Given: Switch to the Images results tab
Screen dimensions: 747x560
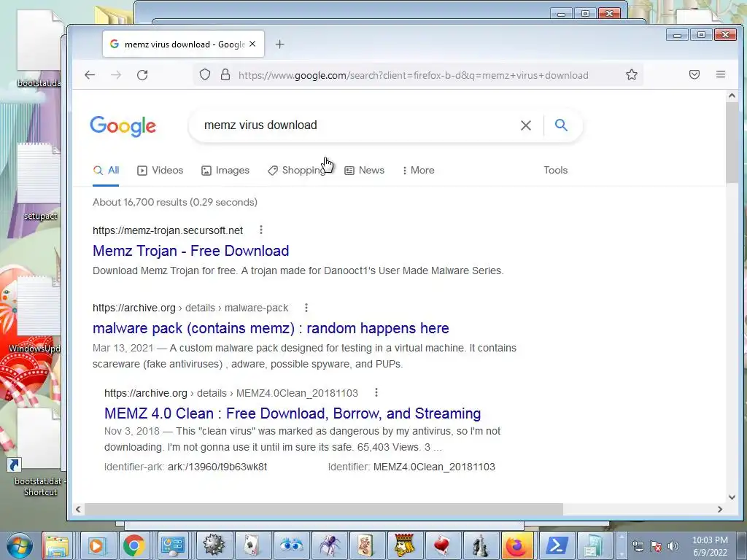Looking at the screenshot, I should pyautogui.click(x=225, y=170).
